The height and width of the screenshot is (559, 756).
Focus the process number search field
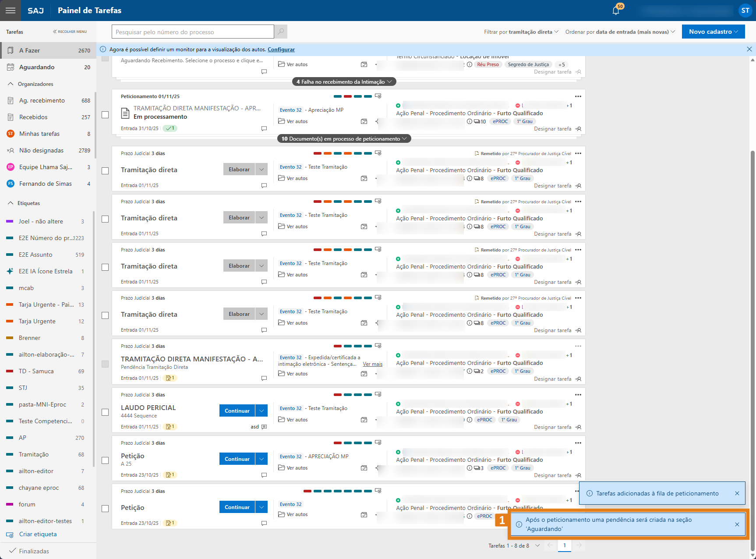point(193,32)
